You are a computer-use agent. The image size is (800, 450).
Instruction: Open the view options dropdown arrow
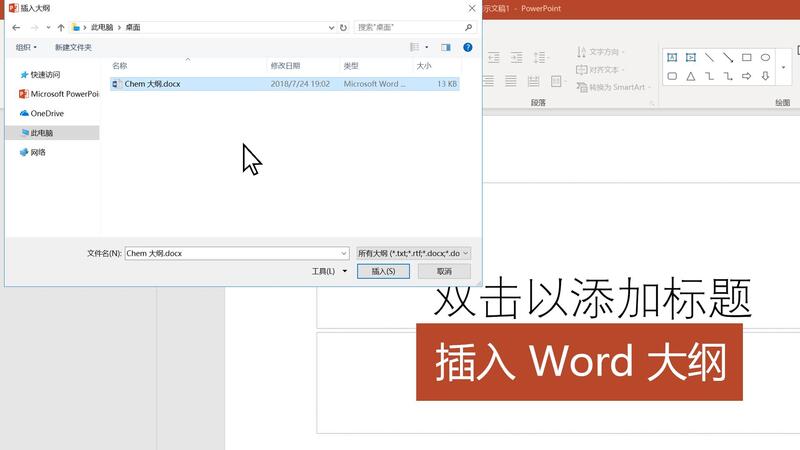tap(427, 47)
